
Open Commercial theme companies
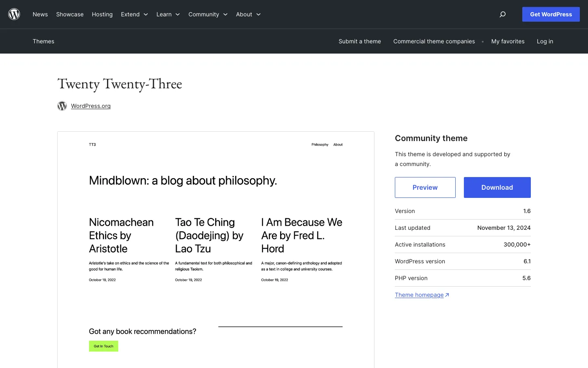(434, 41)
